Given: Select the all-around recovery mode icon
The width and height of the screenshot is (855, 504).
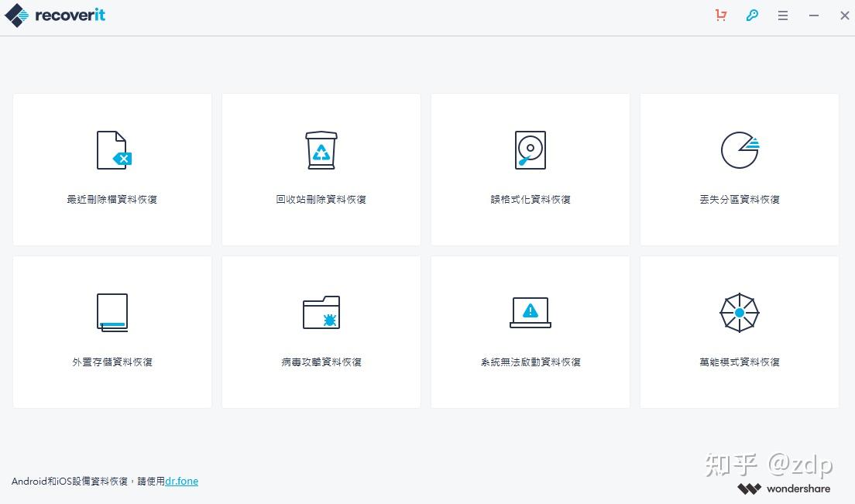Looking at the screenshot, I should pyautogui.click(x=740, y=313).
